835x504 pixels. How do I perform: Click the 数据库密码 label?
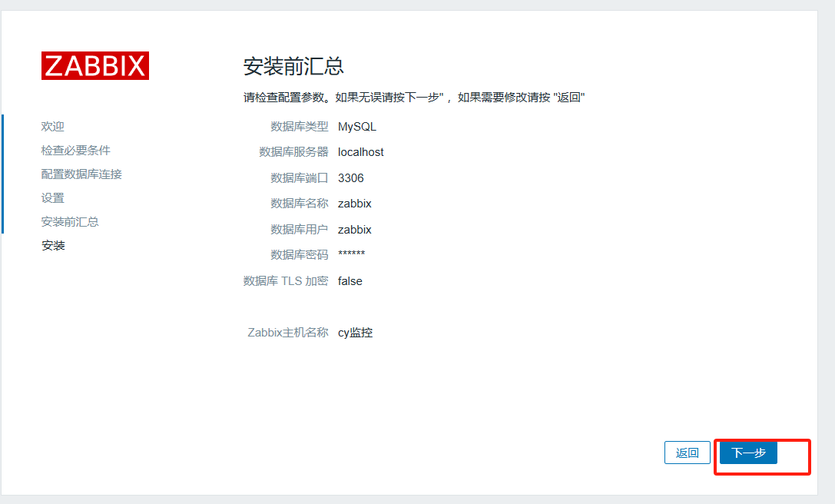pyautogui.click(x=300, y=255)
